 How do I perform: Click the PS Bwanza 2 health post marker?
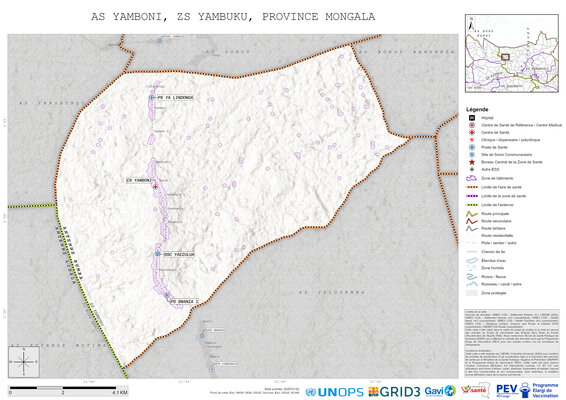166,295
